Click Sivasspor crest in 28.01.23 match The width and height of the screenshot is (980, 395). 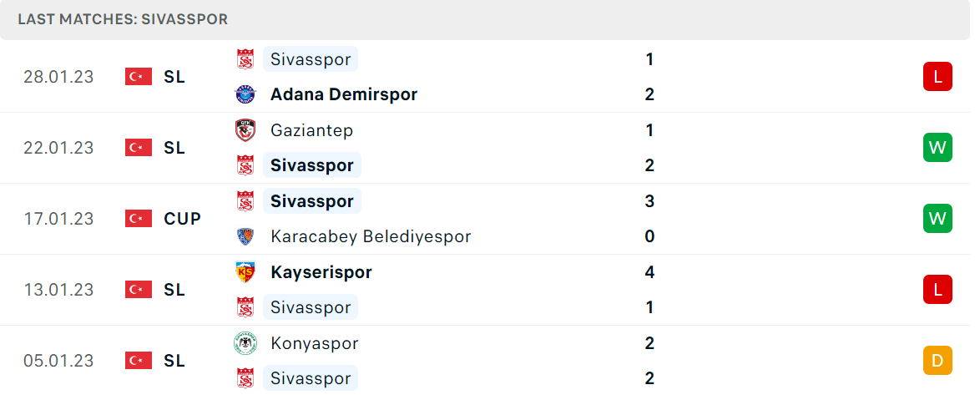[245, 59]
